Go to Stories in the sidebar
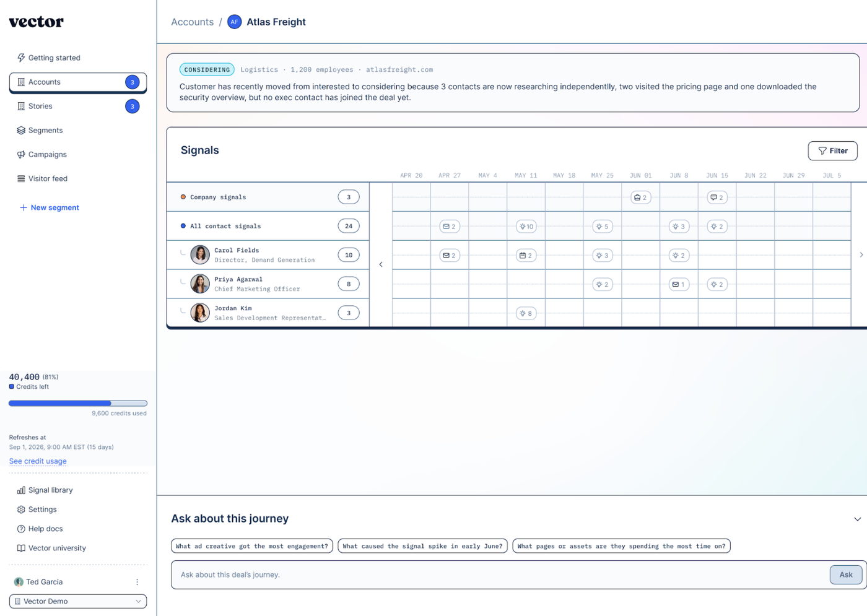867x616 pixels. [78, 106]
